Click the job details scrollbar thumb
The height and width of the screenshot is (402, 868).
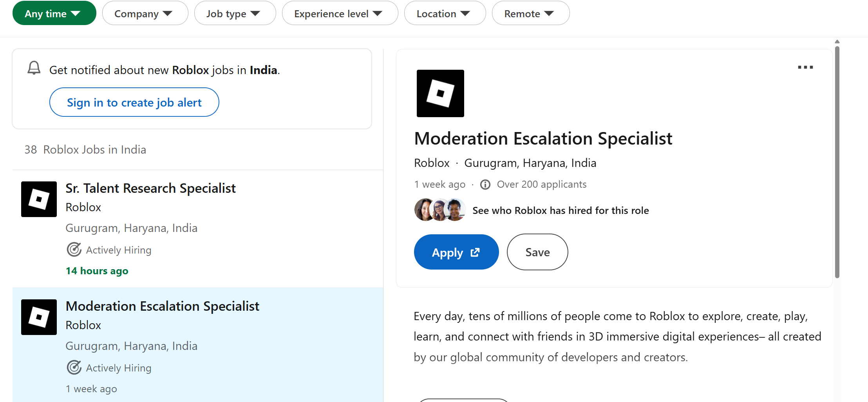point(837,162)
